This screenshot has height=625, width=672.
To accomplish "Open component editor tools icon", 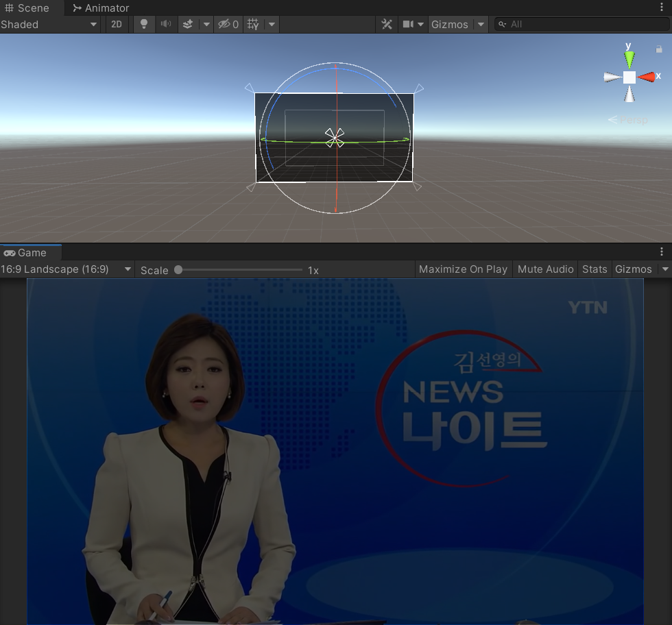I will pyautogui.click(x=387, y=25).
